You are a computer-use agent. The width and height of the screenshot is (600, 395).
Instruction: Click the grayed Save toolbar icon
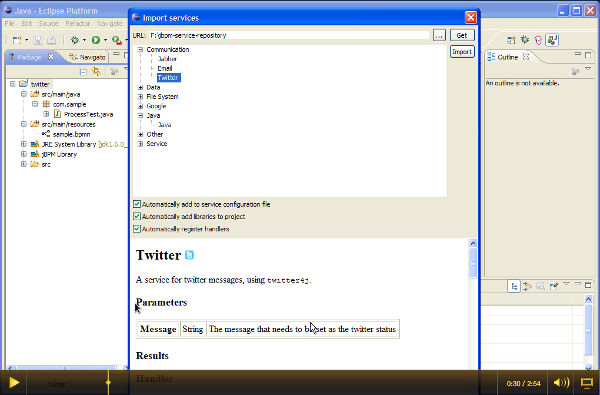click(x=38, y=40)
